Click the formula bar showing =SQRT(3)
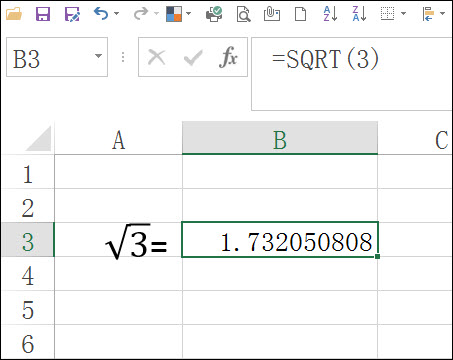 (x=352, y=74)
